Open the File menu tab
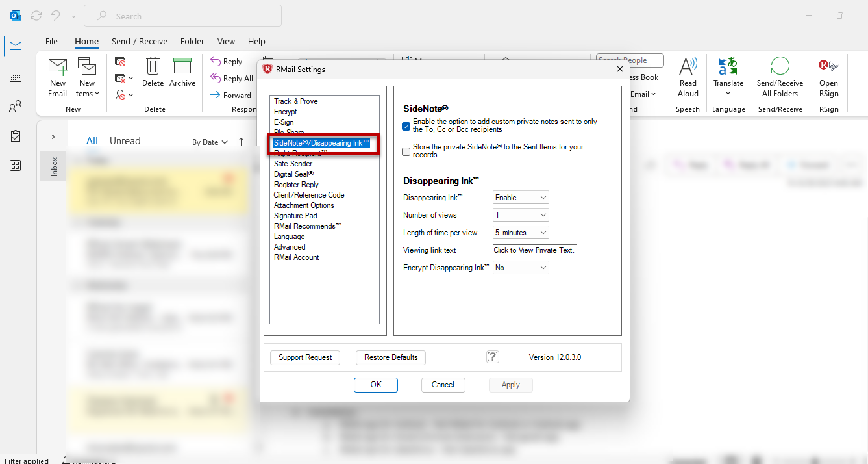 tap(51, 41)
